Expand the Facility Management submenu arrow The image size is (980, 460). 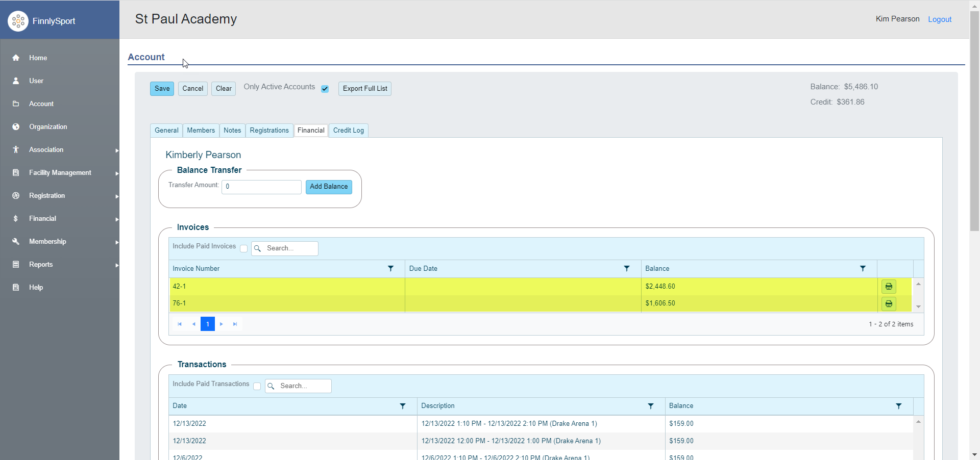coord(117,173)
